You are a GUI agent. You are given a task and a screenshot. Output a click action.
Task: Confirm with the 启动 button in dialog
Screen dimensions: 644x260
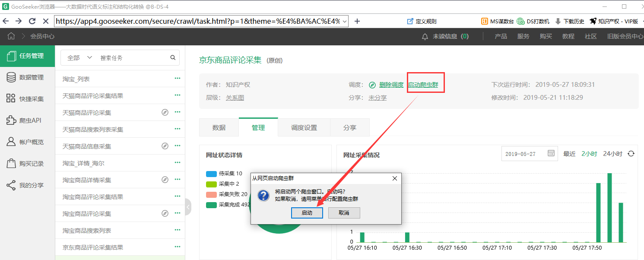(307, 213)
